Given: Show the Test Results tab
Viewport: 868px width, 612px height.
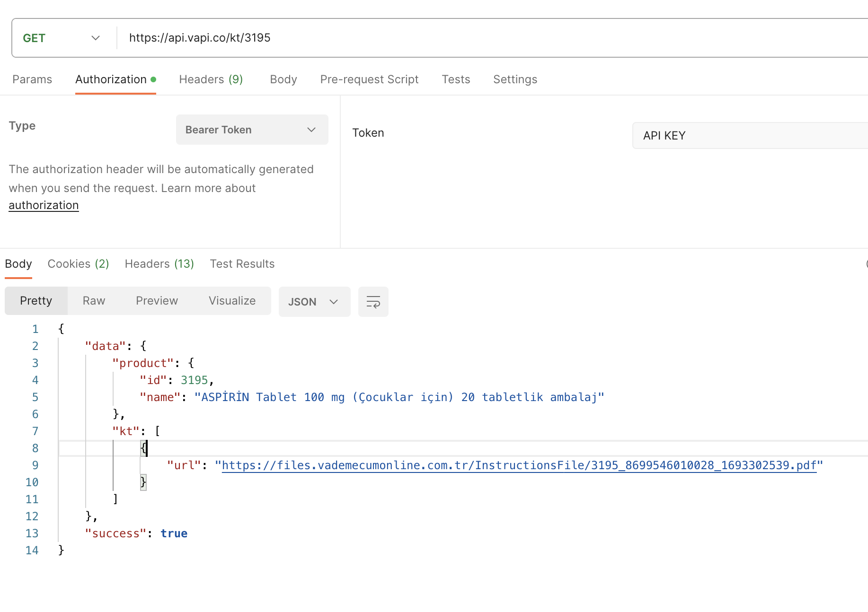Looking at the screenshot, I should point(242,264).
